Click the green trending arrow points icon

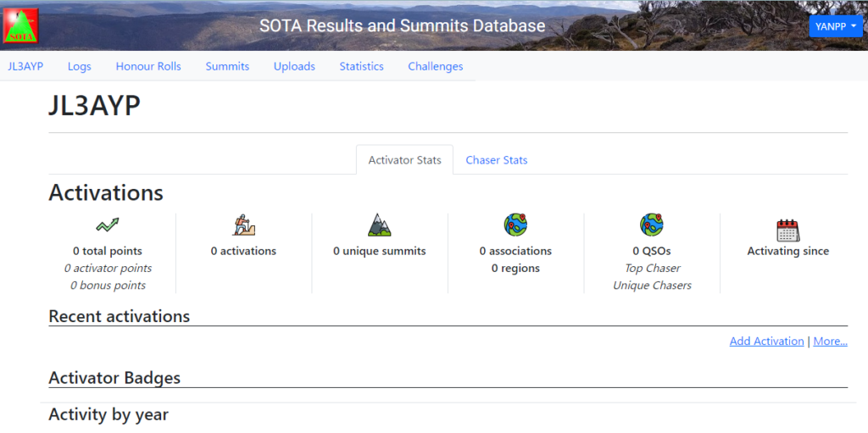tap(108, 225)
